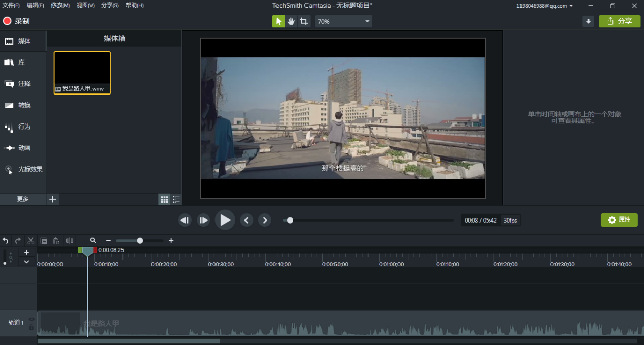Screen dimensions: 644x345
Task: Click the timeline zoom slider handle
Action: pos(140,241)
